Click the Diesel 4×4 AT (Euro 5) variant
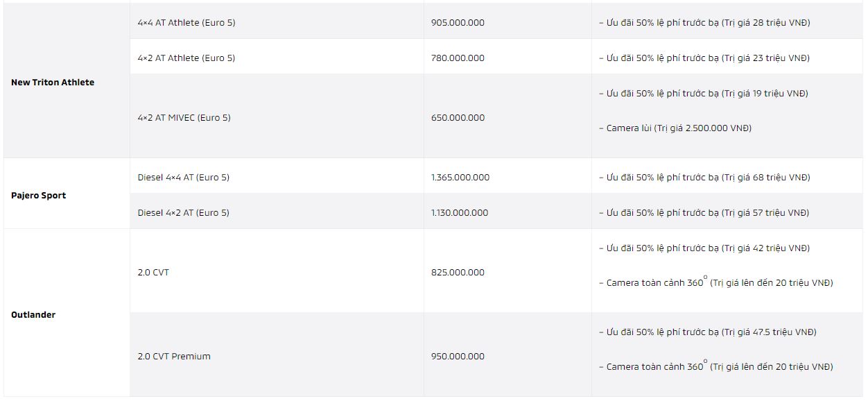 click(x=184, y=177)
